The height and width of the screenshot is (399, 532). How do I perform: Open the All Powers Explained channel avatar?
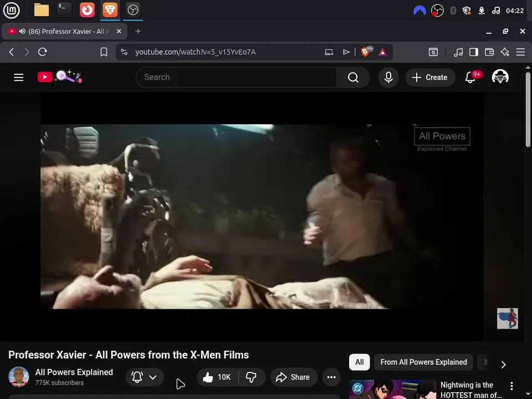[x=19, y=377]
